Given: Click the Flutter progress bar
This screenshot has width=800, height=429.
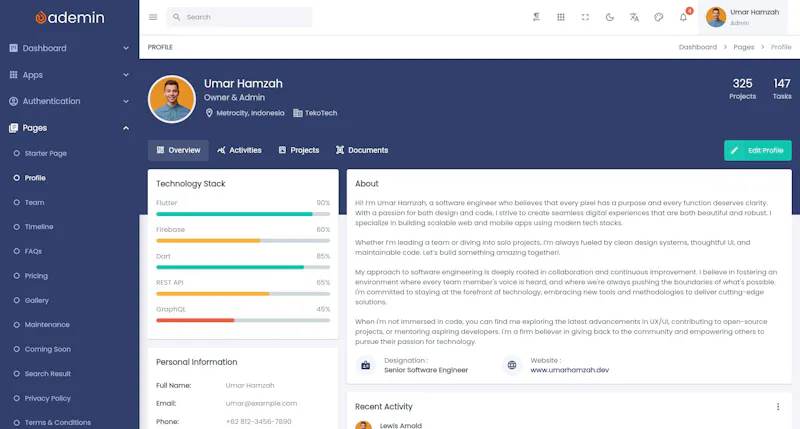Looking at the screenshot, I should pos(243,214).
